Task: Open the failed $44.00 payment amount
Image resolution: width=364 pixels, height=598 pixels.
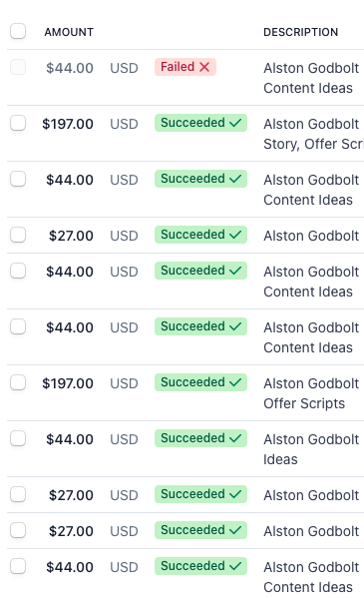Action: point(70,68)
